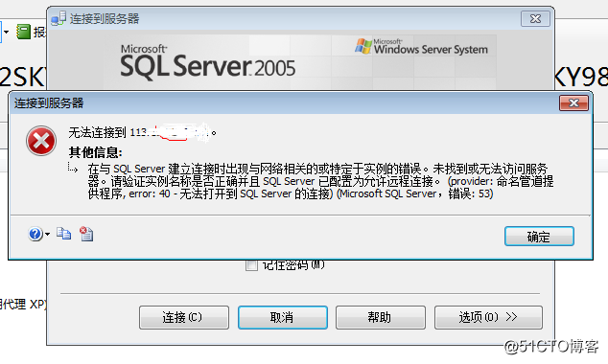This screenshot has width=608, height=364.
Task: Expand options with 选项(O) >> button
Action: pos(488,317)
